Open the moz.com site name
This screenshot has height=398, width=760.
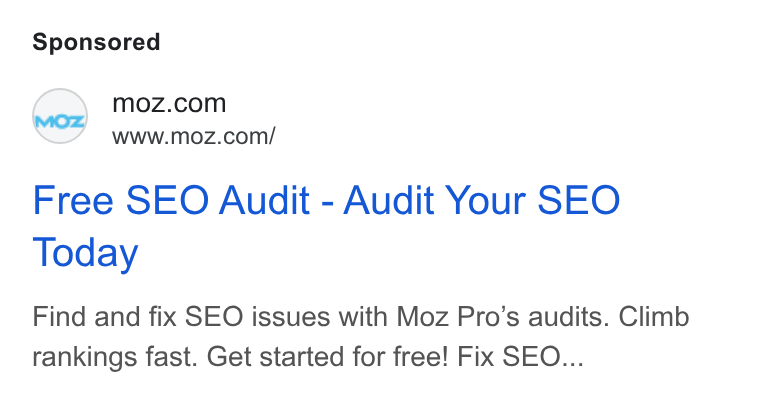[x=169, y=103]
